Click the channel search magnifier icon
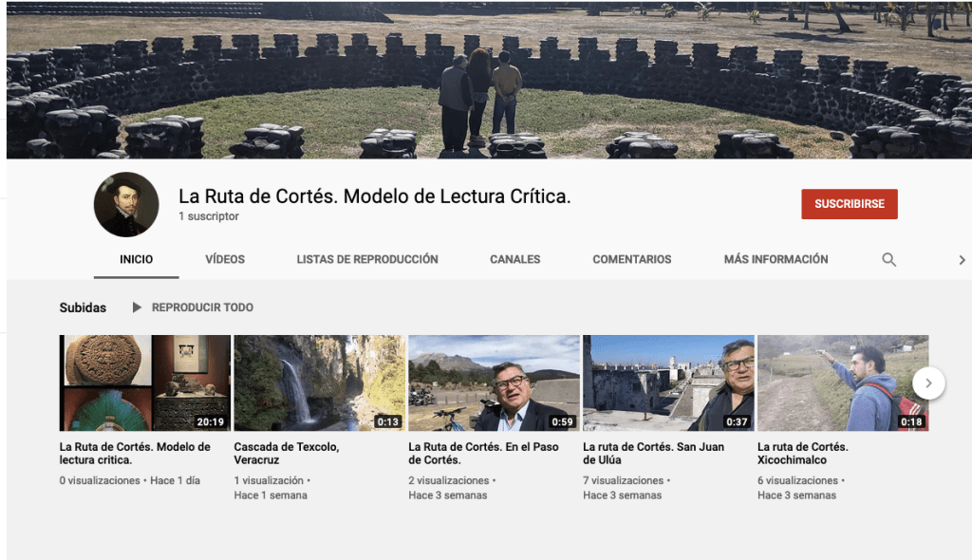Viewport: 972px width, 560px height. click(888, 259)
